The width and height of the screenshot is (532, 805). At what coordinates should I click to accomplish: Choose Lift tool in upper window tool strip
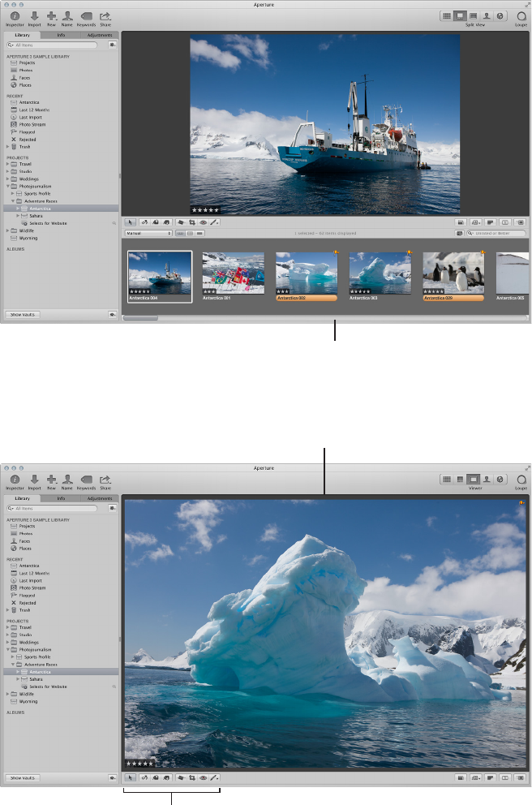coord(156,222)
